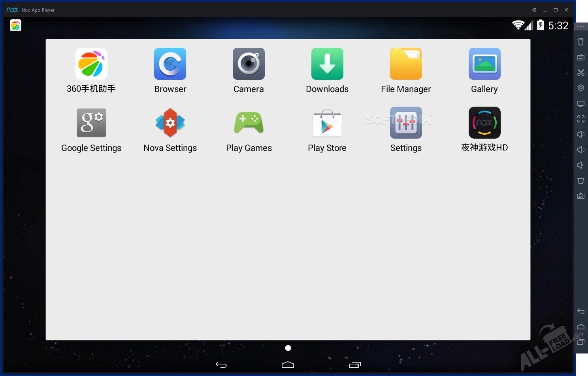Screen dimensions: 588x376
Task: Click the scissors screenshot icon in sidebar
Action: coord(581,73)
